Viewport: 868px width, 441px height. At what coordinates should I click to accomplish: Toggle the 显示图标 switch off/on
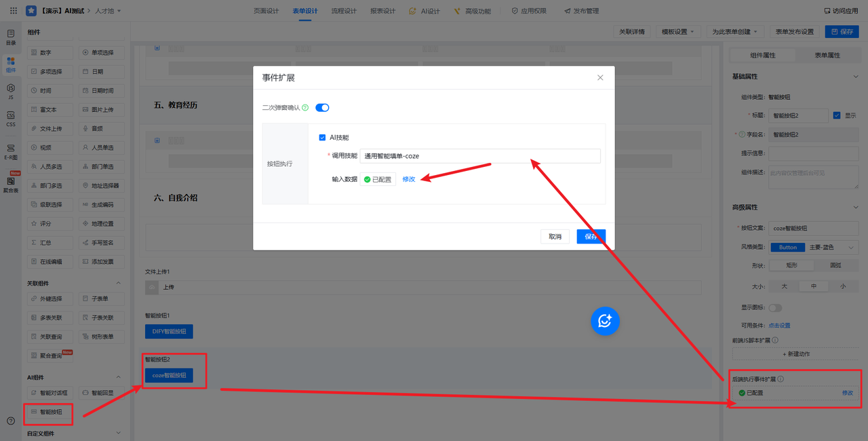(x=775, y=308)
